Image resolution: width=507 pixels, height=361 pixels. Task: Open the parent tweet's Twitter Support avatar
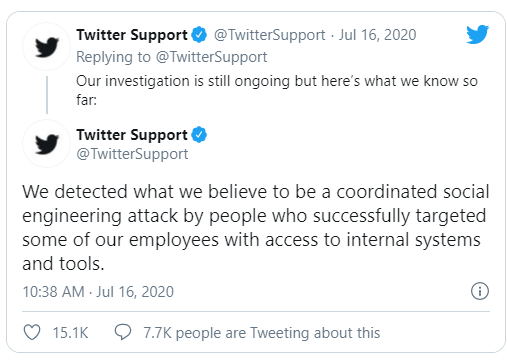coord(46,47)
